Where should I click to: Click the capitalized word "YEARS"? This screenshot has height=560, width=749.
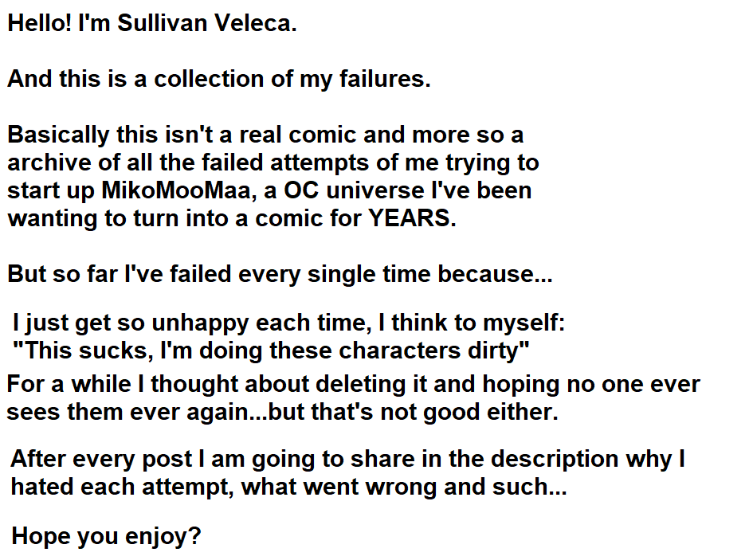click(x=408, y=219)
